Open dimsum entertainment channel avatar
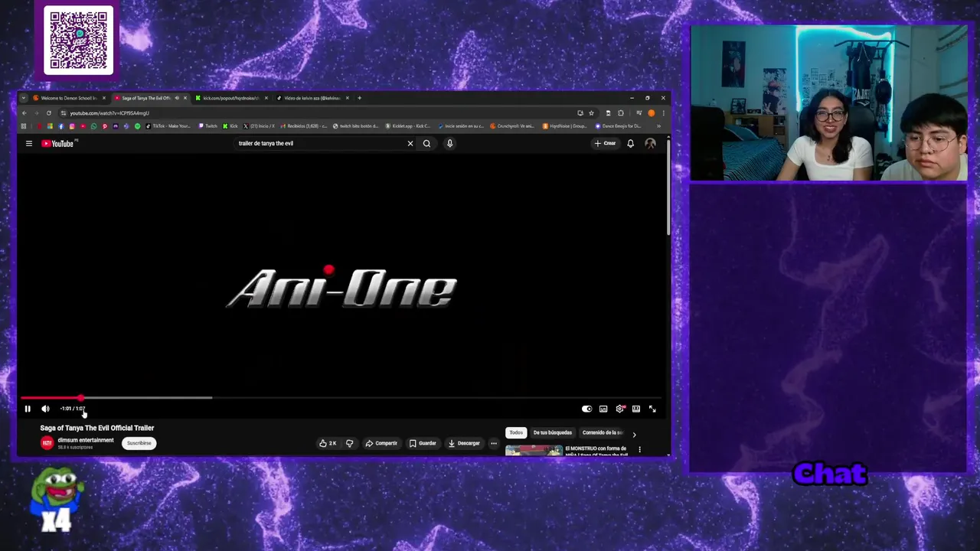The image size is (980, 551). point(47,443)
